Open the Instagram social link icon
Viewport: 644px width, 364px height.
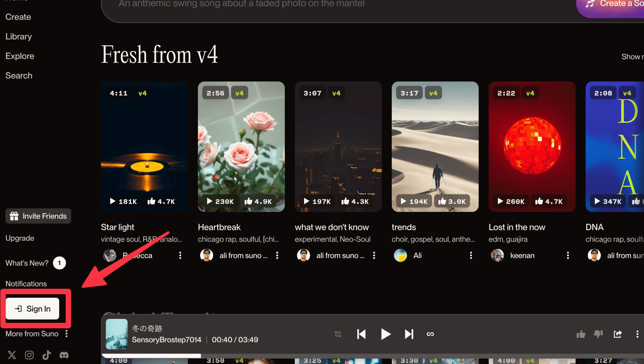29,355
